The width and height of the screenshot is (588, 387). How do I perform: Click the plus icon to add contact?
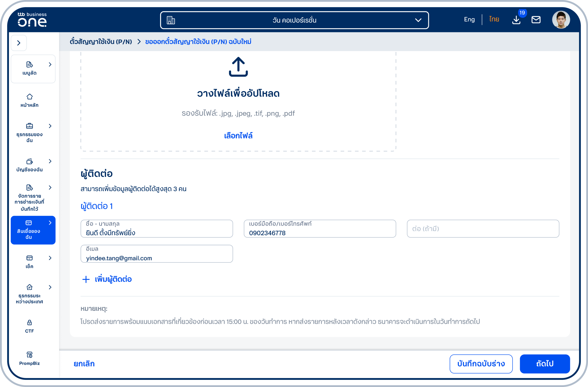tap(86, 279)
